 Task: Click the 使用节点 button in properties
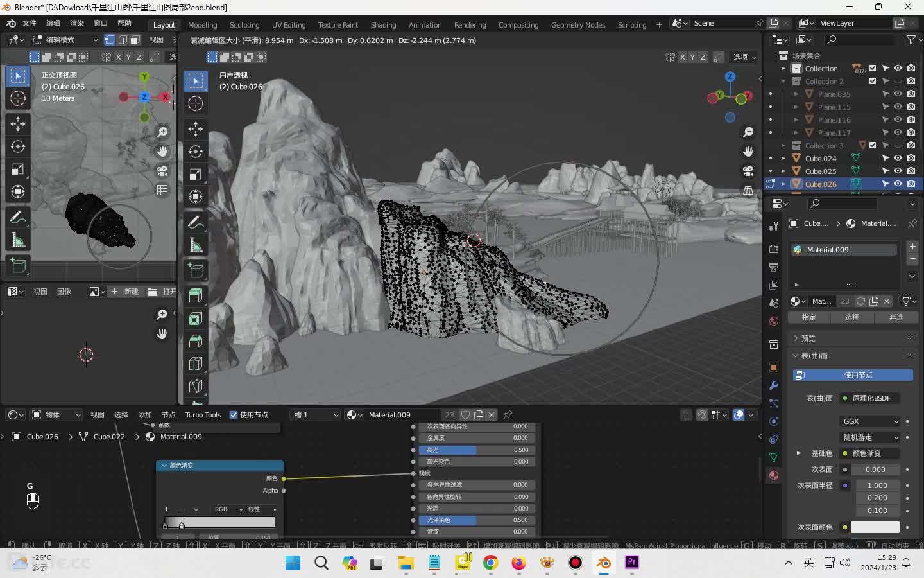(853, 375)
